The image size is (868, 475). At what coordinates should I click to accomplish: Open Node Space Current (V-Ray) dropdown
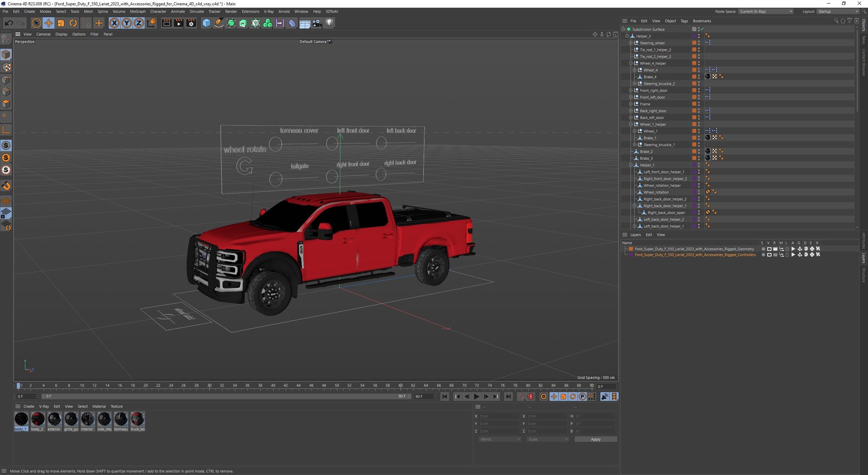[766, 11]
